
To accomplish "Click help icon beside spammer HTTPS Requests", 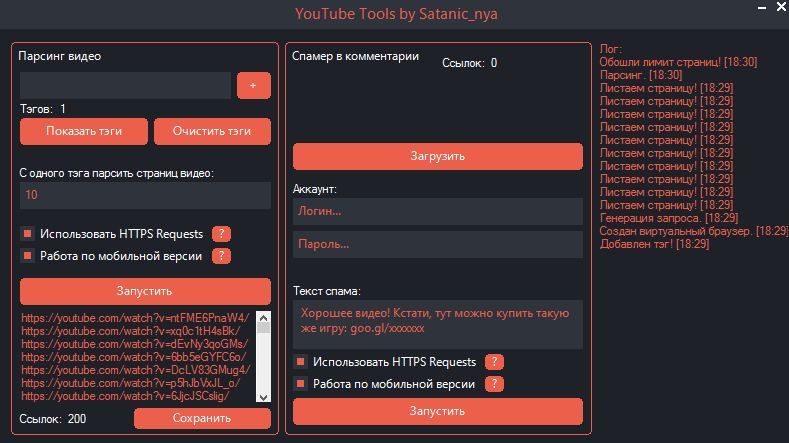I will click(494, 362).
